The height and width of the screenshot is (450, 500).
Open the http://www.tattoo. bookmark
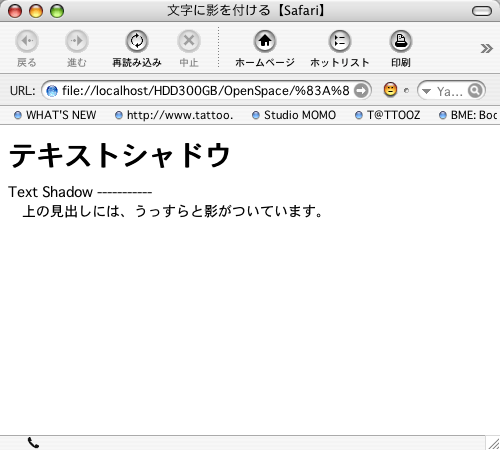click(x=174, y=115)
